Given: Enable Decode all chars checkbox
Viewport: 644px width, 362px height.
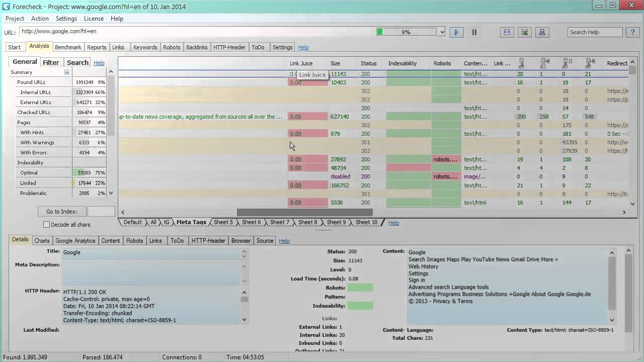Looking at the screenshot, I should [x=46, y=225].
